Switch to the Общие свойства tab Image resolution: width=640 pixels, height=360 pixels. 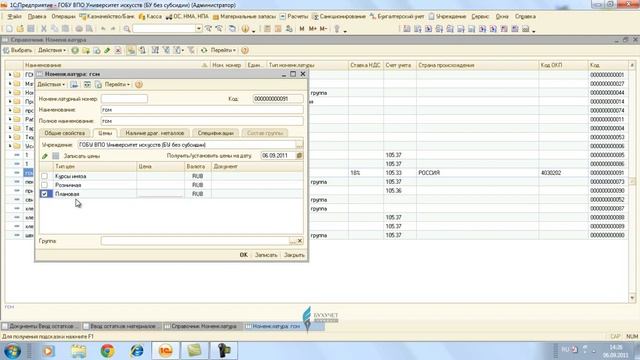(x=64, y=133)
